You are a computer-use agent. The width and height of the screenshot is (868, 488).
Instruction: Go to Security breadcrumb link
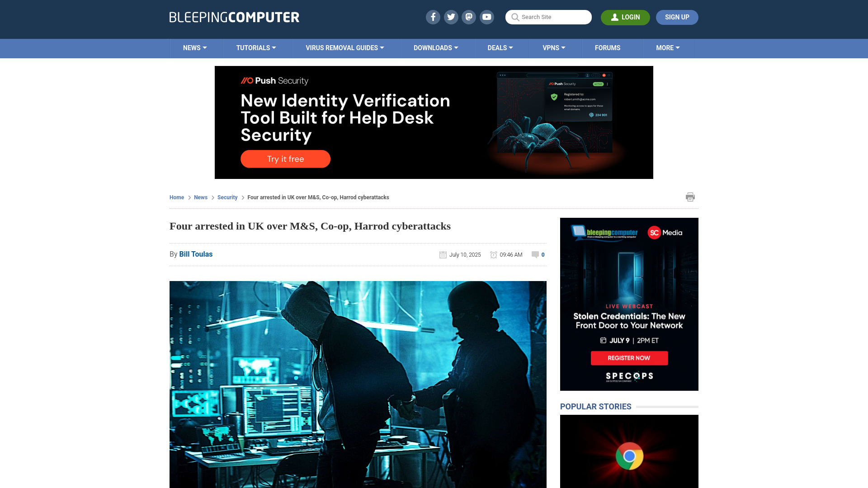pyautogui.click(x=227, y=197)
